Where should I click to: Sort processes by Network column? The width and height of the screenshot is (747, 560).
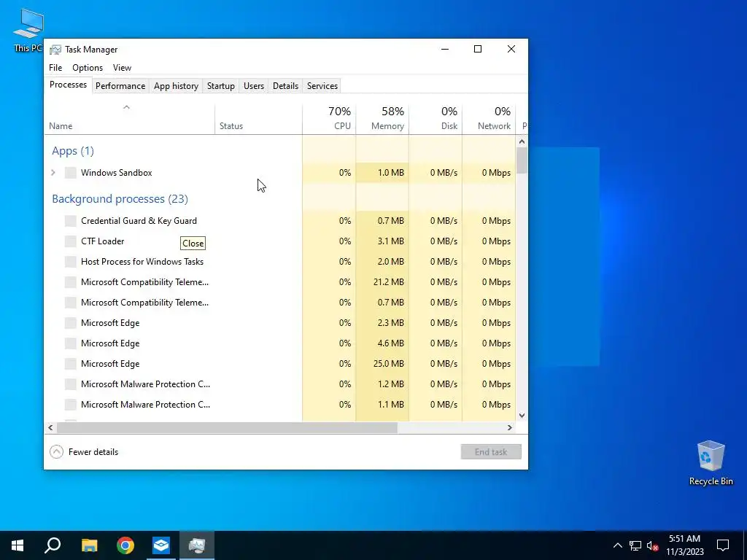click(x=489, y=119)
